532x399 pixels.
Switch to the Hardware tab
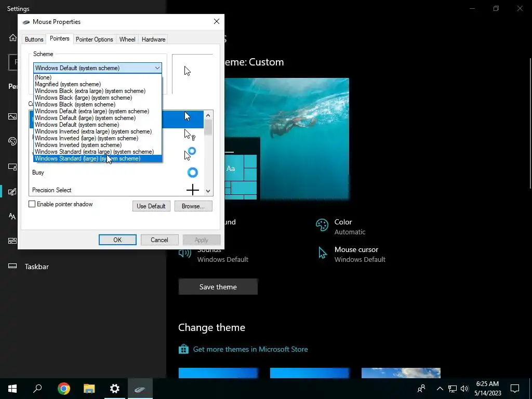coord(153,39)
